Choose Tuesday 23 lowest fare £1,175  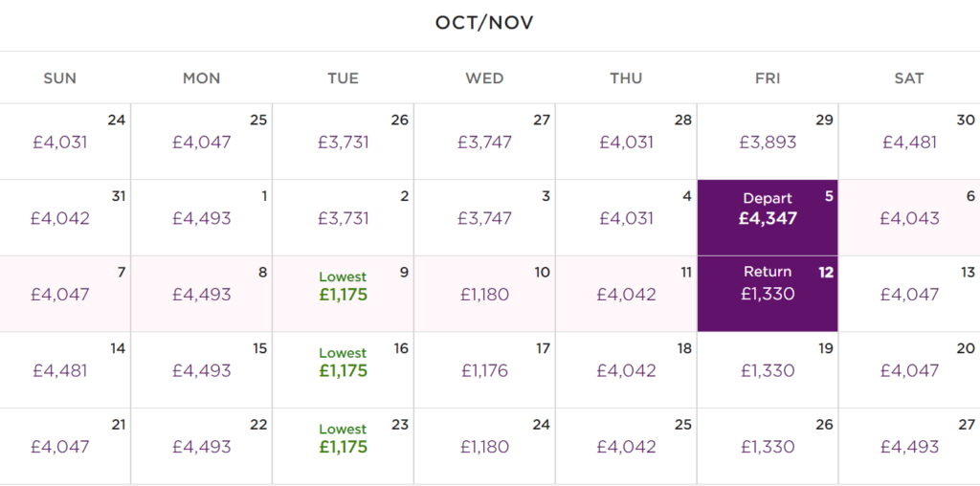(x=344, y=446)
